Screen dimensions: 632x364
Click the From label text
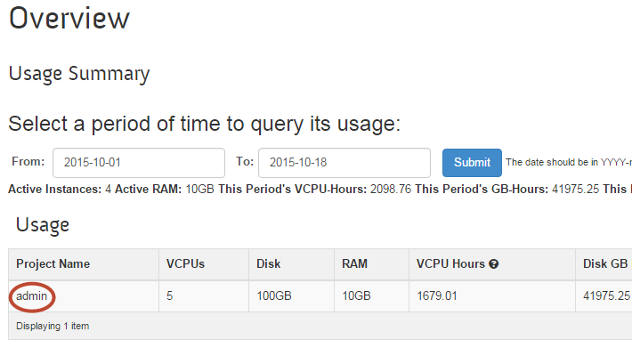(27, 162)
